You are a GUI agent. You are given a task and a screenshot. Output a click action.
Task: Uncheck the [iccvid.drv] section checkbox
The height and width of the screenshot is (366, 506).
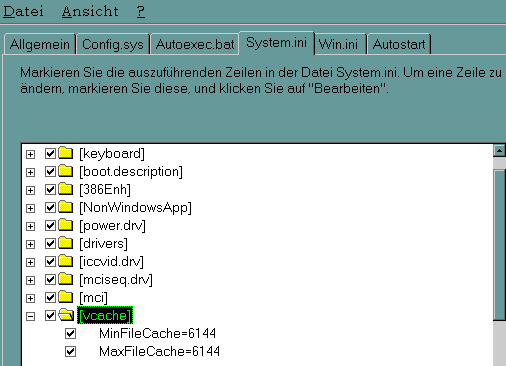tap(50, 262)
